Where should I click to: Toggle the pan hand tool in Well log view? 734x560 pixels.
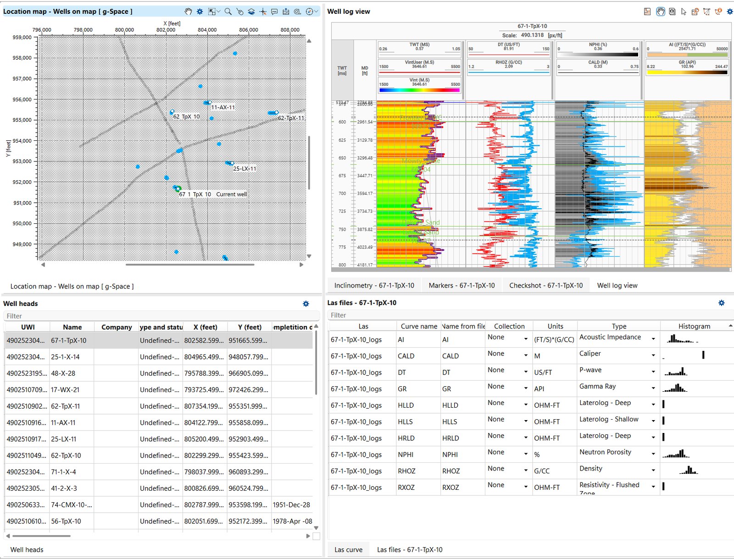[x=661, y=11]
